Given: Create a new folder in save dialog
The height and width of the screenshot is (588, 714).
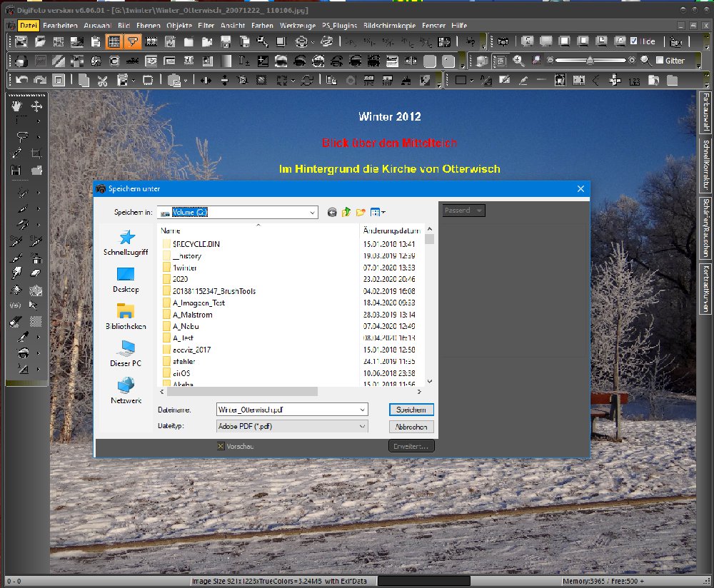Looking at the screenshot, I should pyautogui.click(x=361, y=212).
